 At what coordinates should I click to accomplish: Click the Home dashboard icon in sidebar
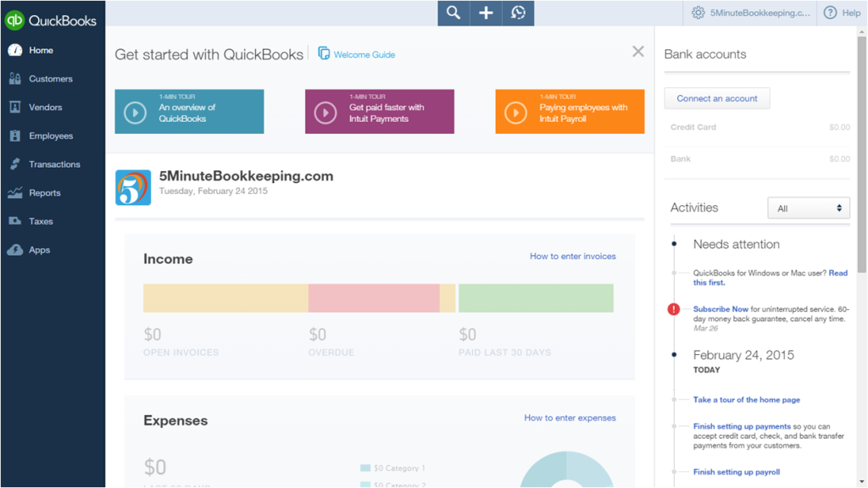tap(15, 50)
